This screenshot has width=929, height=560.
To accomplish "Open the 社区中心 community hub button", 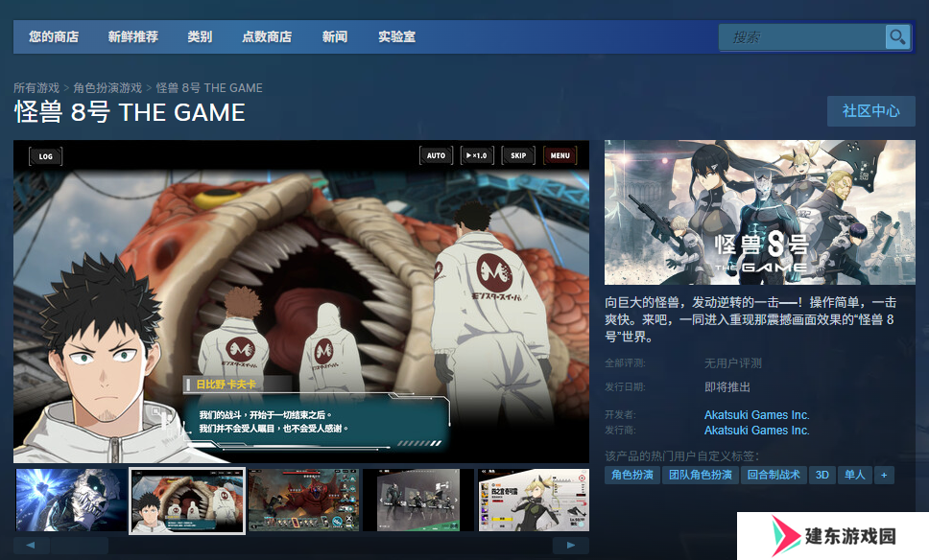I will (871, 110).
